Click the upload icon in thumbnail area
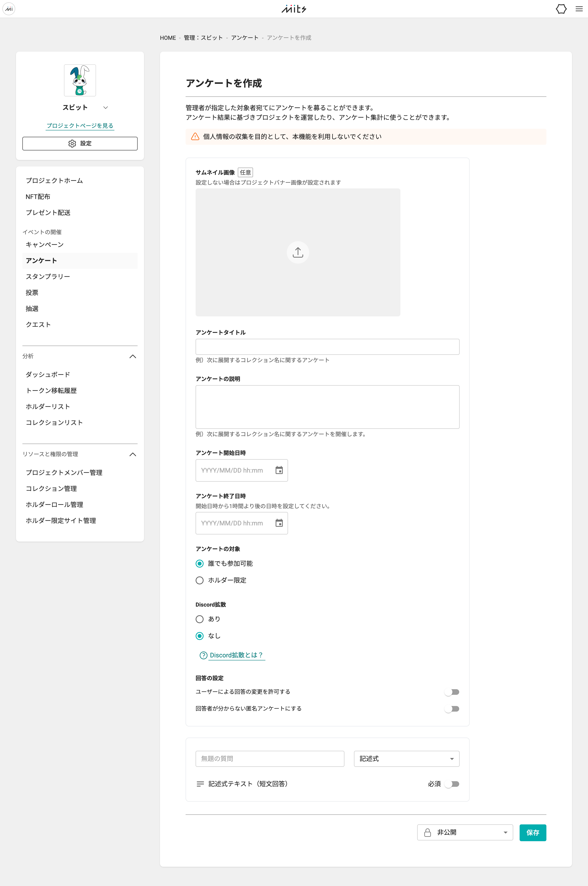 click(x=298, y=252)
